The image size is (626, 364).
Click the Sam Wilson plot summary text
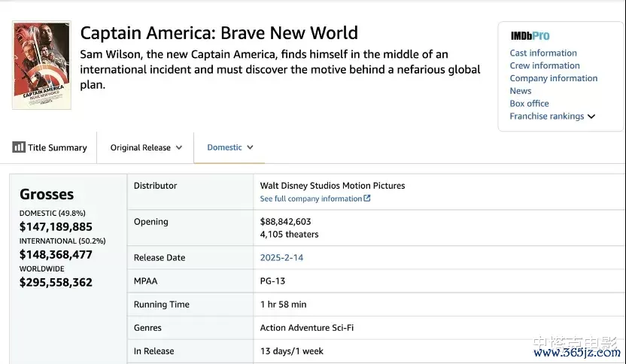coord(280,69)
